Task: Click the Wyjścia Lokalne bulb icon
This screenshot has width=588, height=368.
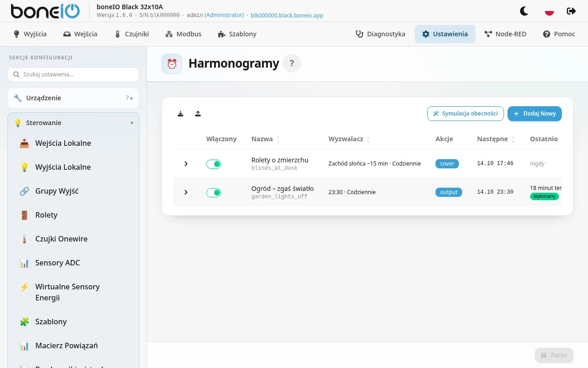Action: click(24, 167)
